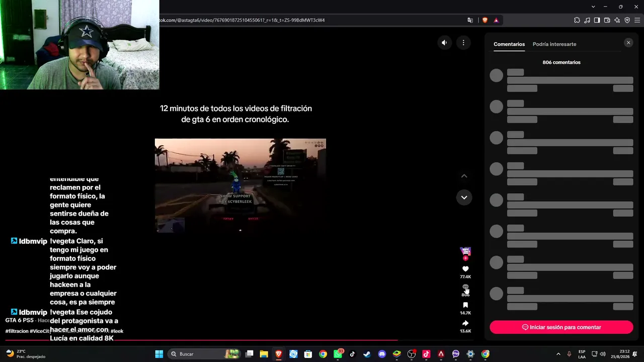Open the page translate icon in address bar
The height and width of the screenshot is (362, 644).
[470, 20]
